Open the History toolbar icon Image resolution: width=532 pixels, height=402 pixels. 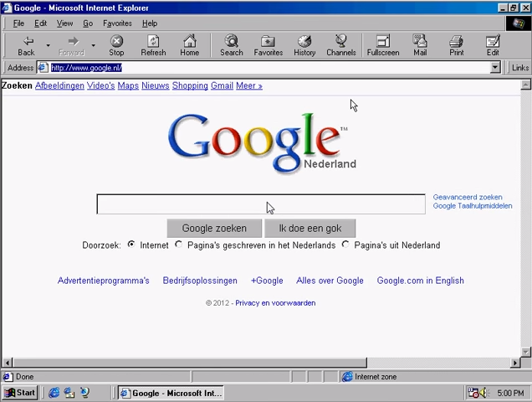coord(304,45)
